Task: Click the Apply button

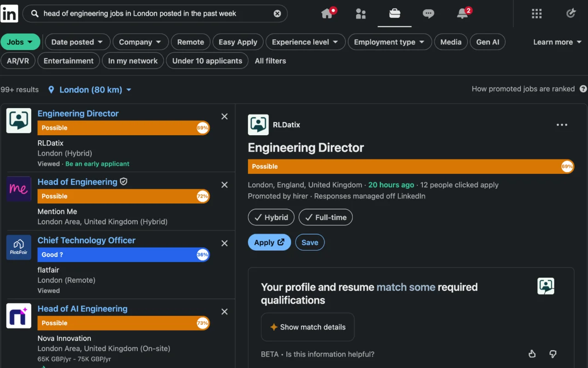Action: click(x=269, y=242)
